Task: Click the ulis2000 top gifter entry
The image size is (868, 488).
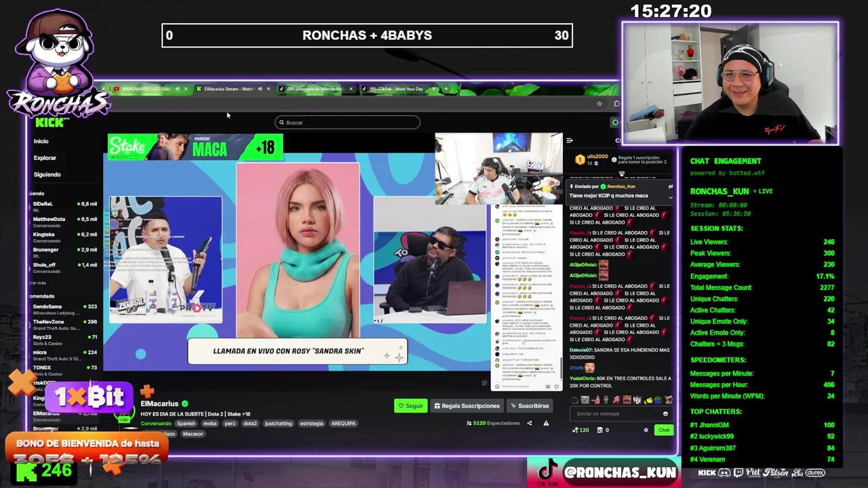Action: click(x=590, y=160)
